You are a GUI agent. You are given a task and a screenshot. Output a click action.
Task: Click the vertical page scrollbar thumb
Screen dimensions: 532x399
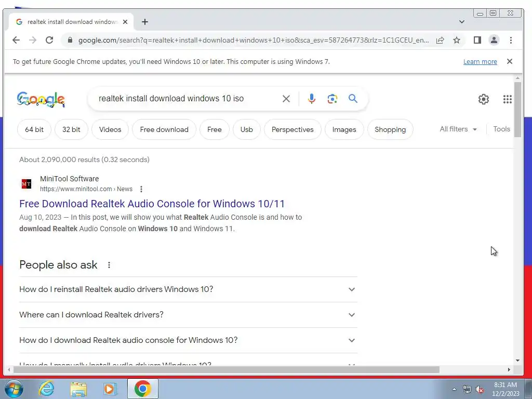[517, 110]
